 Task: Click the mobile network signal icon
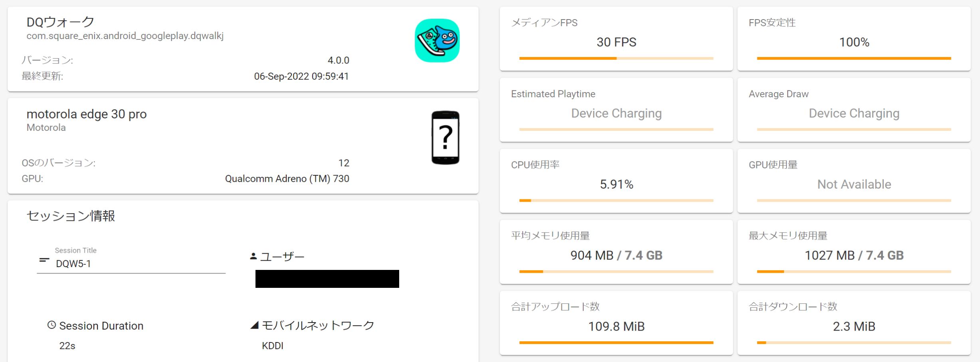(x=254, y=325)
